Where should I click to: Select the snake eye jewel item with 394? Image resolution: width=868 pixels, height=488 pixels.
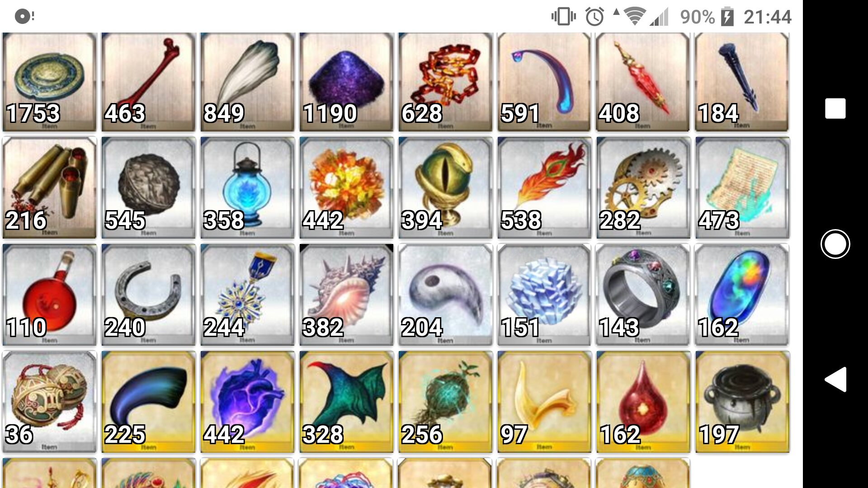[445, 188]
